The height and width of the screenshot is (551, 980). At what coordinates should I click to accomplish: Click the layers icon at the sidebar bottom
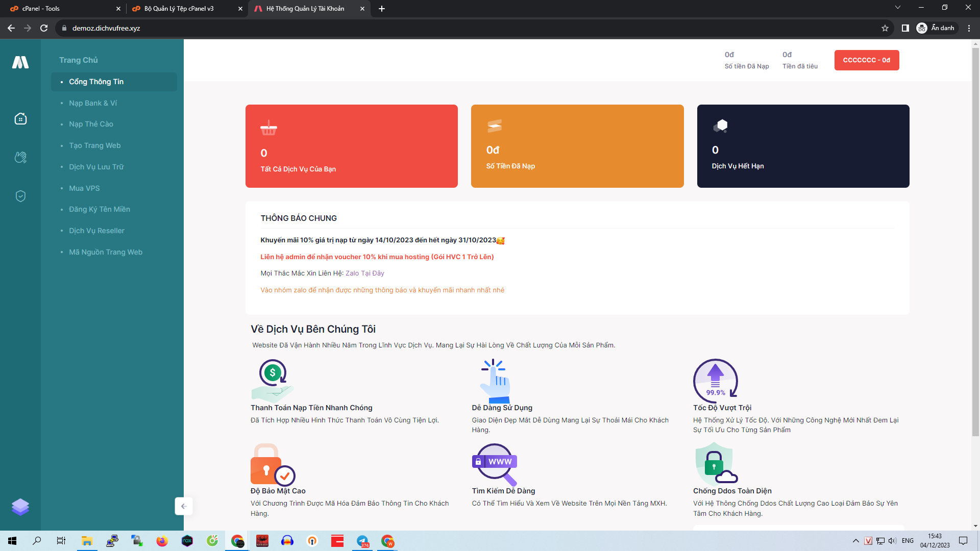tap(20, 507)
